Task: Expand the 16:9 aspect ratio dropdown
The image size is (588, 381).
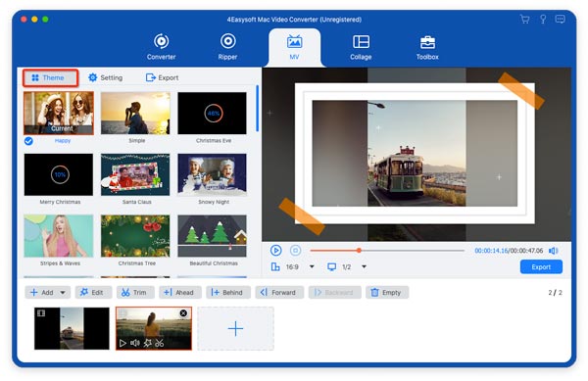Action: 312,266
